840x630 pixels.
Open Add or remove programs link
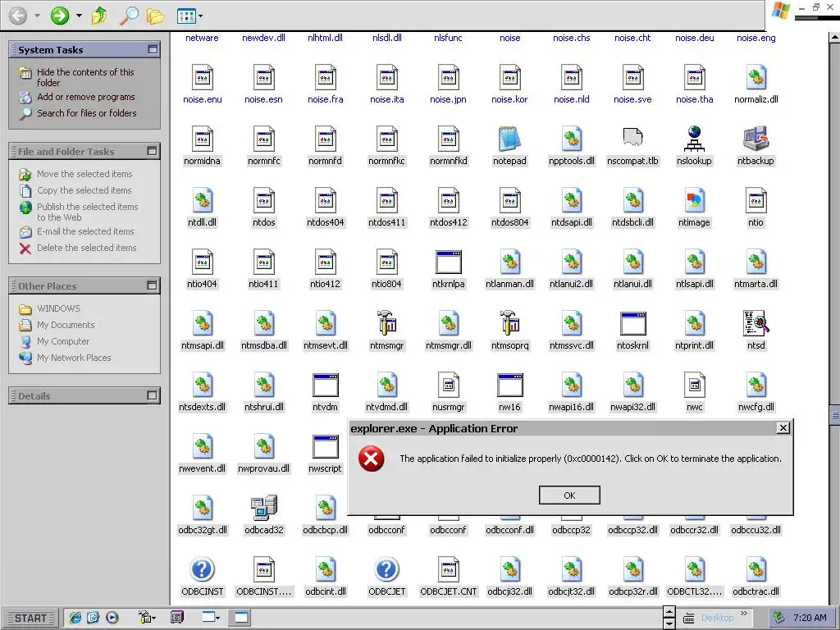pyautogui.click(x=85, y=97)
